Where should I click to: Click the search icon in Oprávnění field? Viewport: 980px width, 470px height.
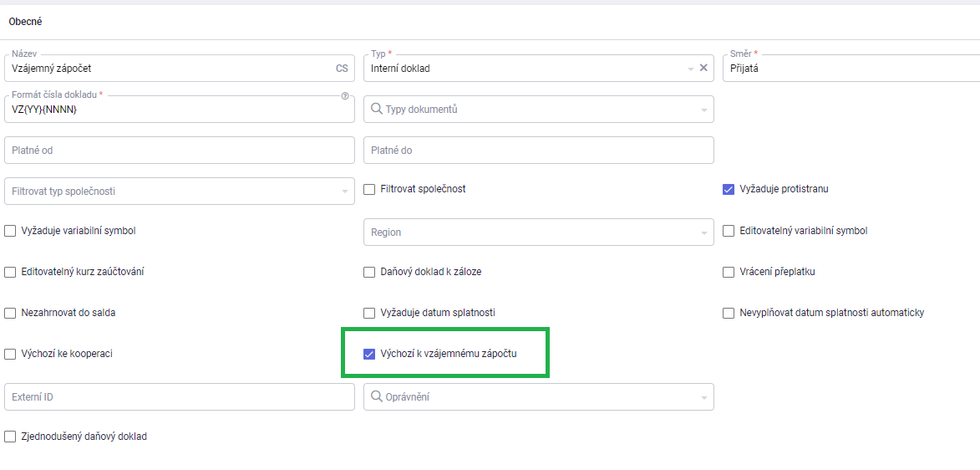(x=376, y=397)
